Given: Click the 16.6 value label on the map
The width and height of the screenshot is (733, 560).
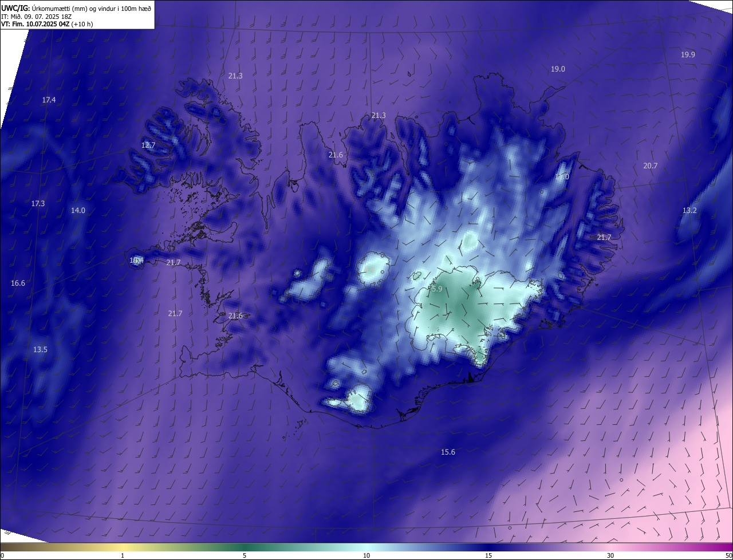Looking at the screenshot, I should (18, 283).
